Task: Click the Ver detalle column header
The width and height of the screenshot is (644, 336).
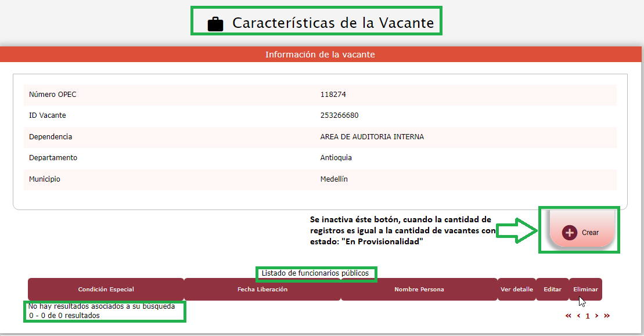Action: pyautogui.click(x=516, y=289)
